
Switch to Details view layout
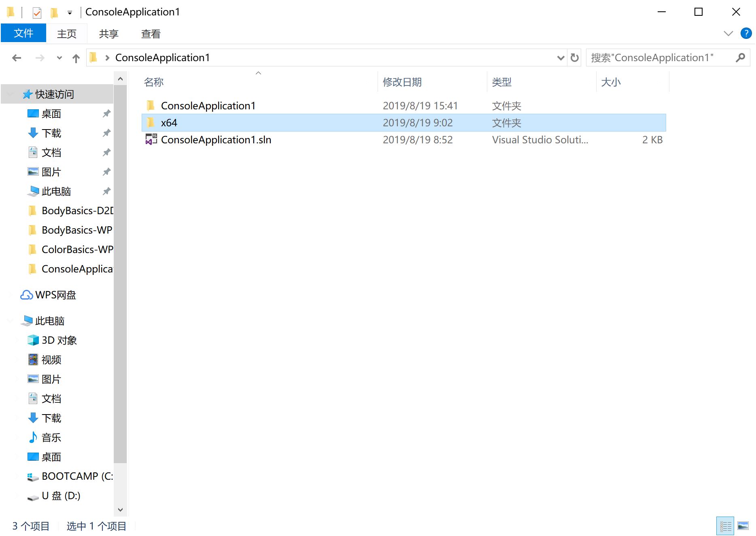[725, 526]
